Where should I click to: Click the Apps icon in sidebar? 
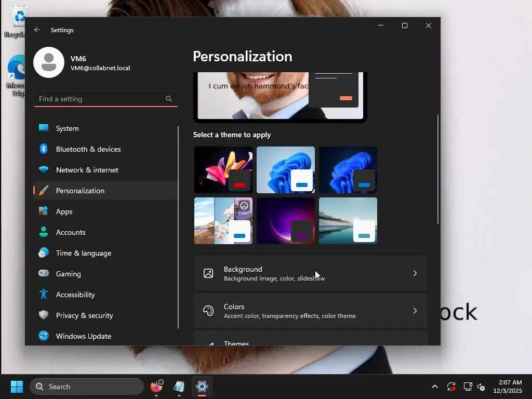coord(44,211)
